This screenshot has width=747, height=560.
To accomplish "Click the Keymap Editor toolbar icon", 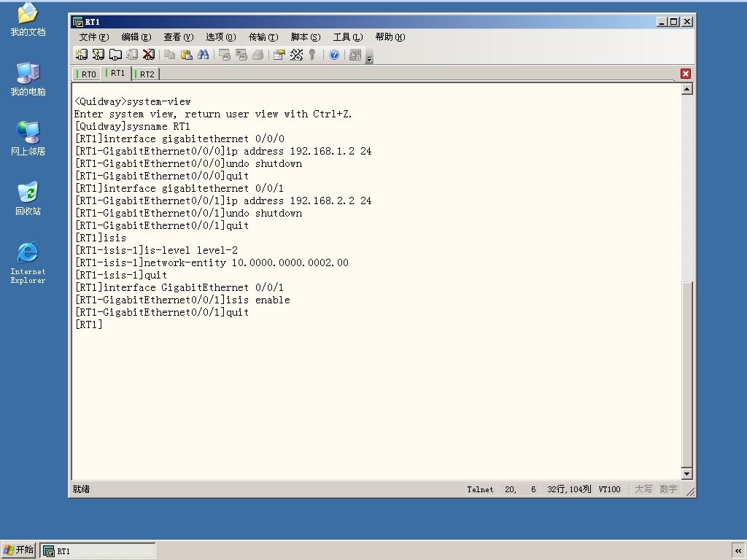I will click(296, 55).
